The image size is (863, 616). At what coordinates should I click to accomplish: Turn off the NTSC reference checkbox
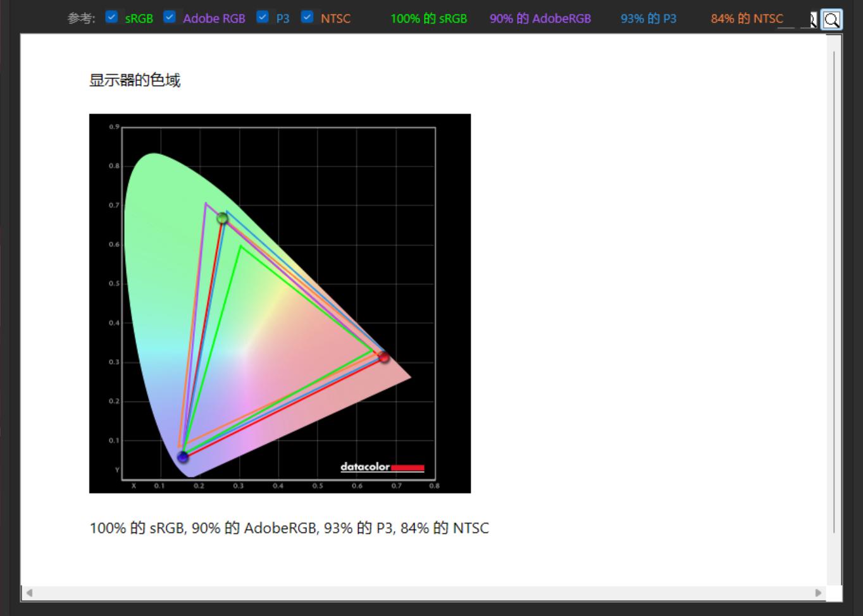pyautogui.click(x=307, y=18)
